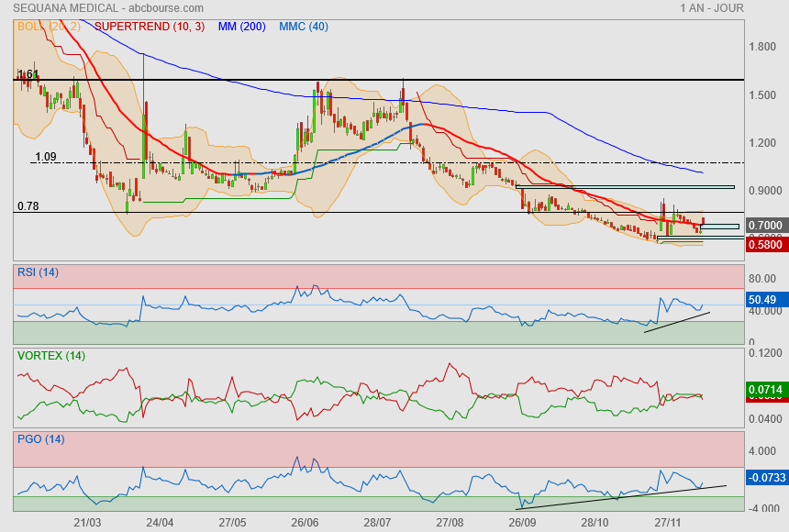Click the 1 AN - JOUR period label
This screenshot has height=532, width=789.
[712, 8]
